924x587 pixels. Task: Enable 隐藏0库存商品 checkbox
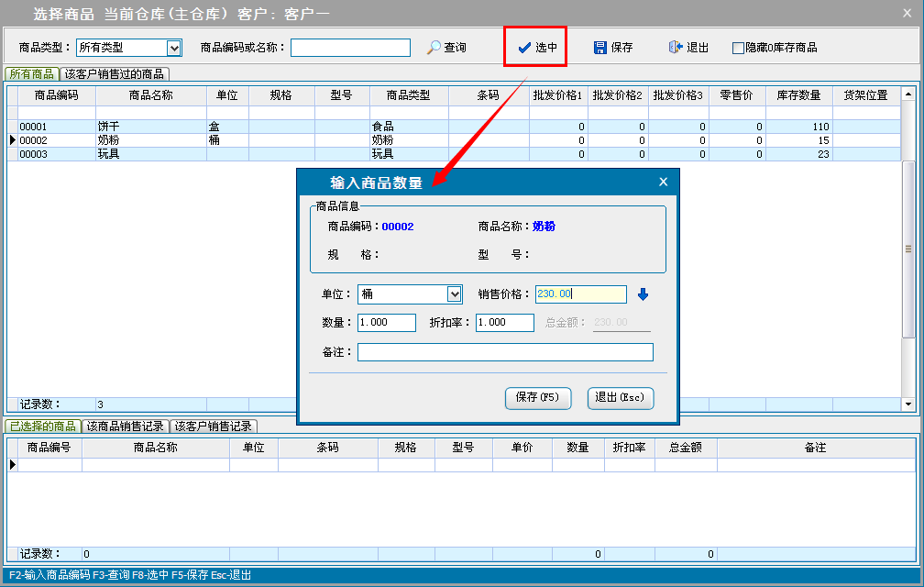738,48
